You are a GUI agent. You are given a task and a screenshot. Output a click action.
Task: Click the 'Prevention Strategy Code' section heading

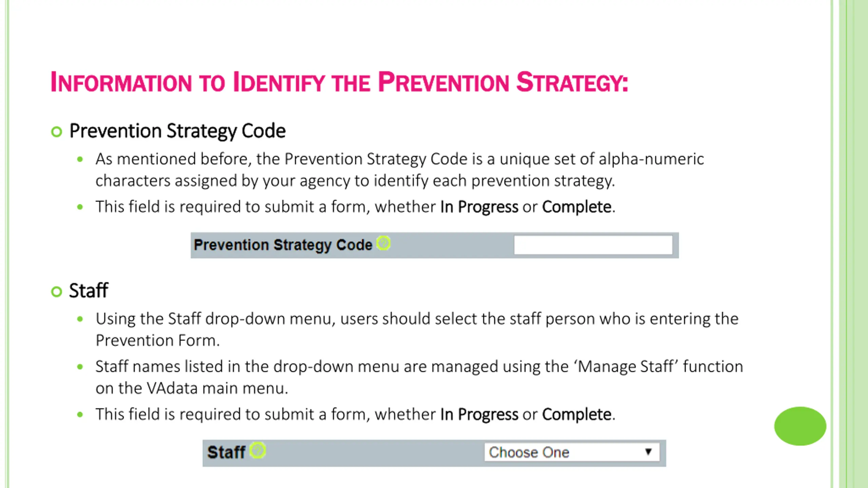click(177, 131)
